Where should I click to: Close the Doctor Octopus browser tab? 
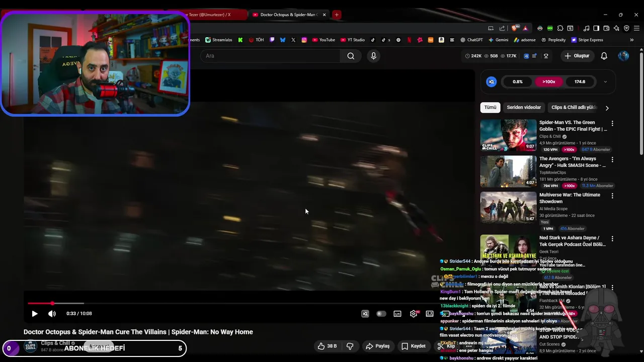click(325, 15)
